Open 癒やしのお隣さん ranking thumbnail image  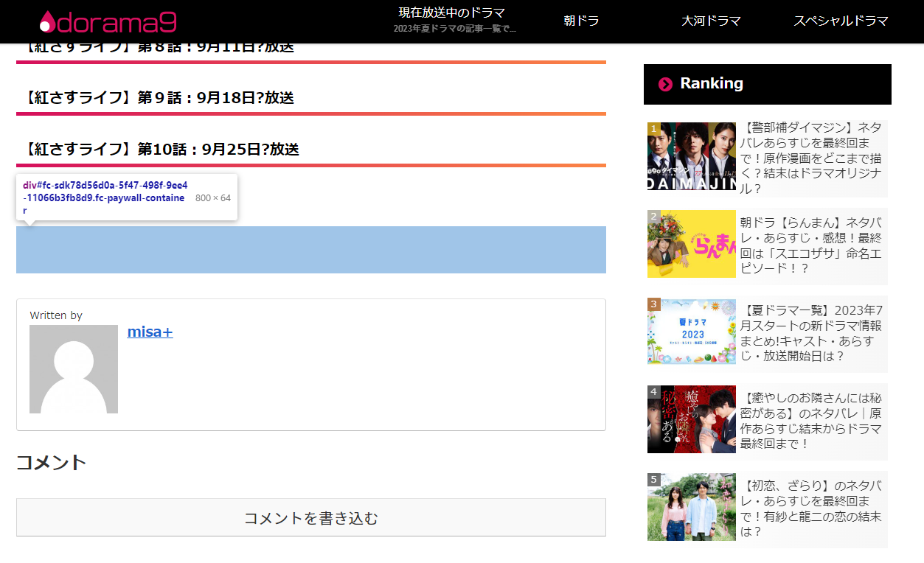tap(692, 419)
